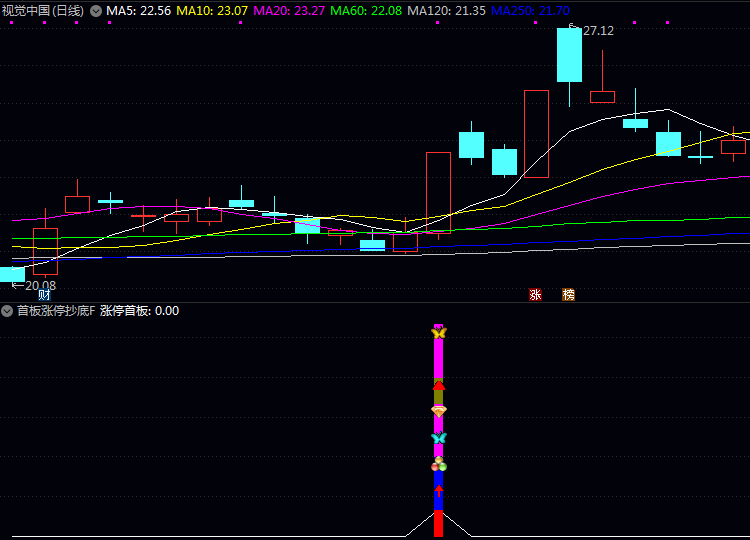Select the MA250 moving average label
This screenshot has width=750, height=540.
530,11
